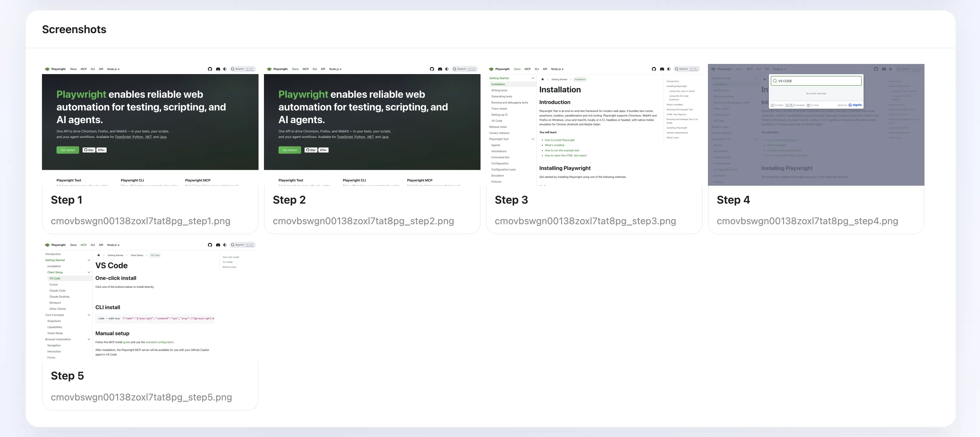980x437 pixels.
Task: Open the Node.js language dropdown in Step 1
Action: coord(113,69)
